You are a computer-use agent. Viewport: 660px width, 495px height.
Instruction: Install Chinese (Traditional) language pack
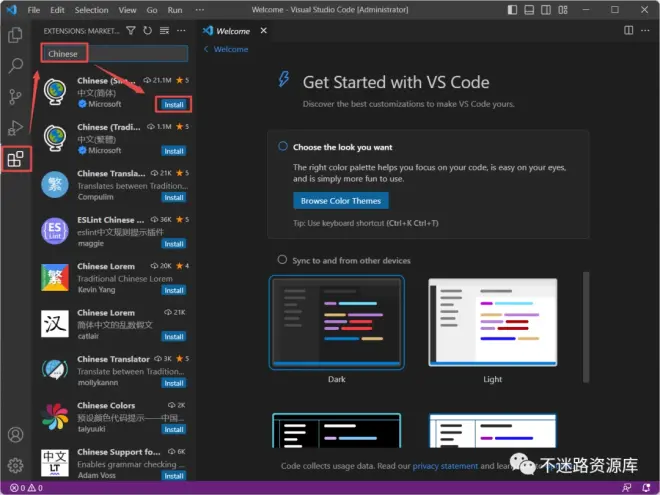coord(174,151)
